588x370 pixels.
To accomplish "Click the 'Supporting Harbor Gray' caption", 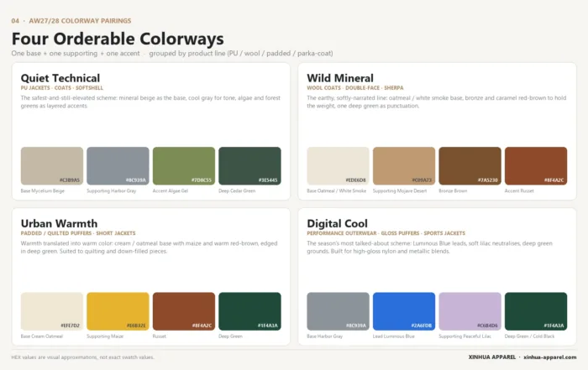I will point(112,190).
